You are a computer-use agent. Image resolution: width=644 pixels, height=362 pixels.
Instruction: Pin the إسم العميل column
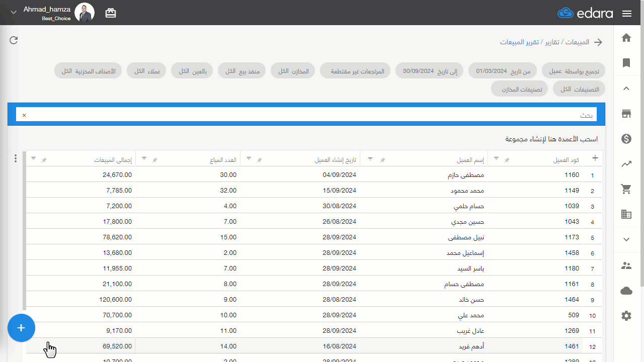pyautogui.click(x=382, y=160)
